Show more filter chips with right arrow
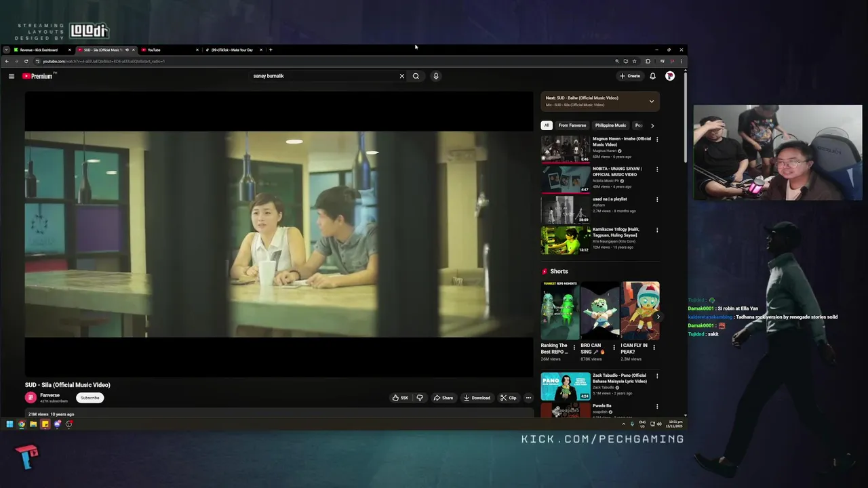 click(652, 125)
